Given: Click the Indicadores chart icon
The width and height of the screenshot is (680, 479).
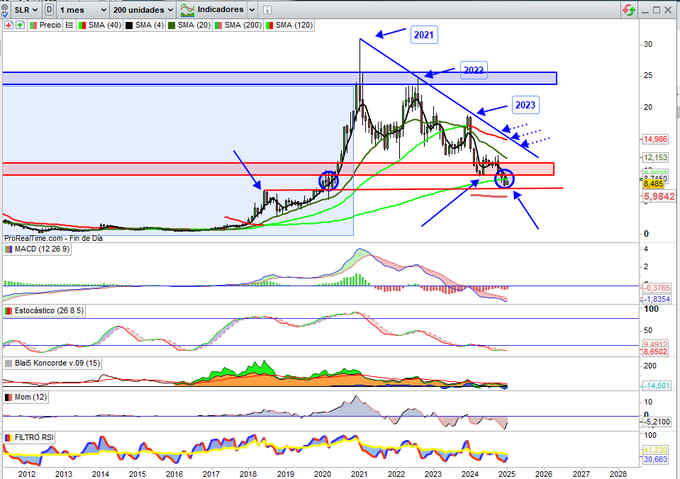Looking at the screenshot, I should point(187,10).
